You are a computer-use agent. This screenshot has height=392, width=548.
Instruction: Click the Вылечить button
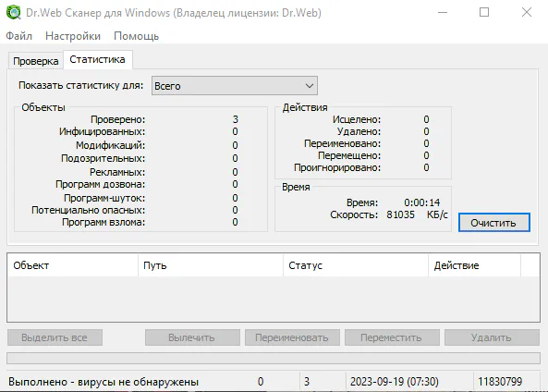coord(192,337)
